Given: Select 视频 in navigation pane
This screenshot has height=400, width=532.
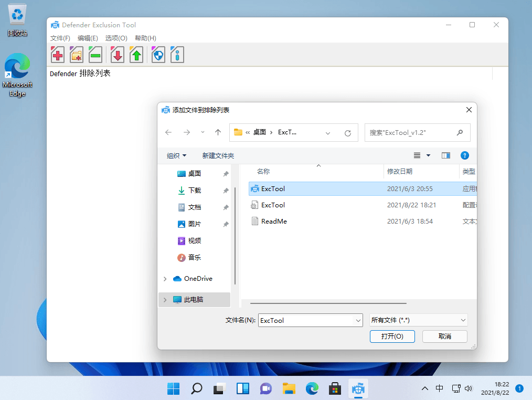Looking at the screenshot, I should [195, 241].
